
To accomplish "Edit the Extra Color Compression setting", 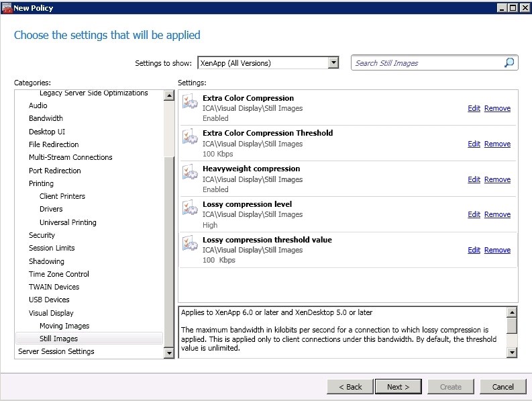I will (474, 108).
